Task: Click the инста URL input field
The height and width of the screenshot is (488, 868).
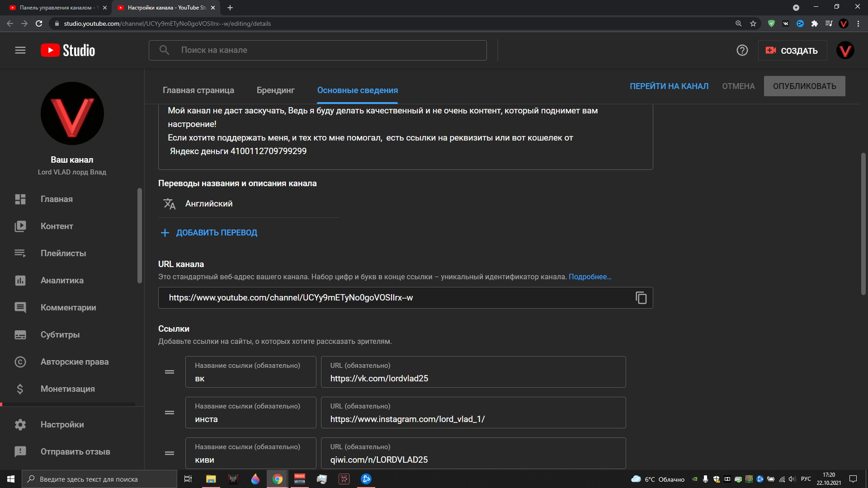Action: (x=473, y=419)
